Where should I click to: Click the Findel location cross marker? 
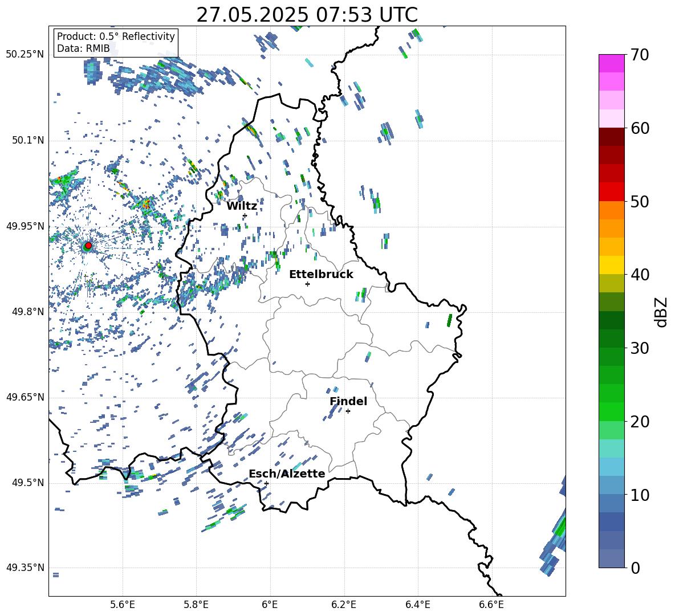point(348,411)
